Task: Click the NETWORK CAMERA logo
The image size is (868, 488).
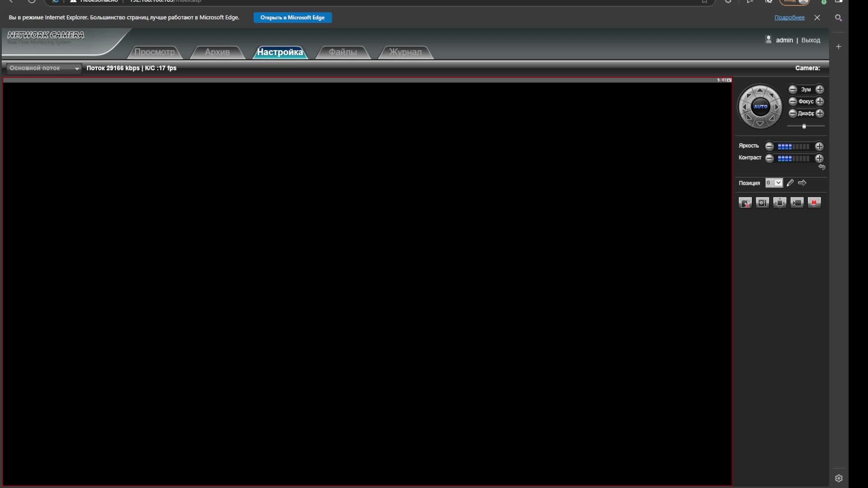Action: 46,35
